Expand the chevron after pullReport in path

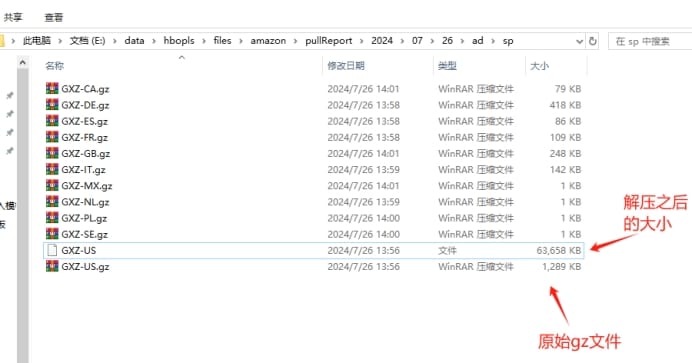[361, 41]
